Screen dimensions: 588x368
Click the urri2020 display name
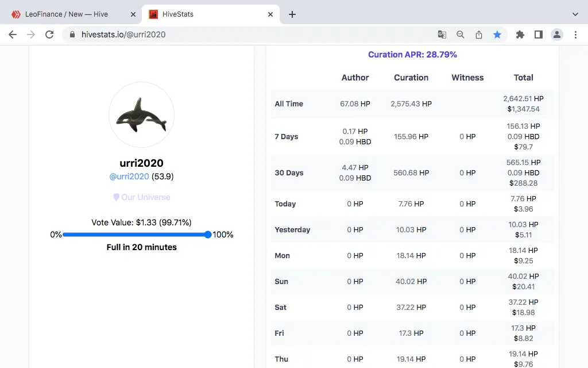click(141, 163)
